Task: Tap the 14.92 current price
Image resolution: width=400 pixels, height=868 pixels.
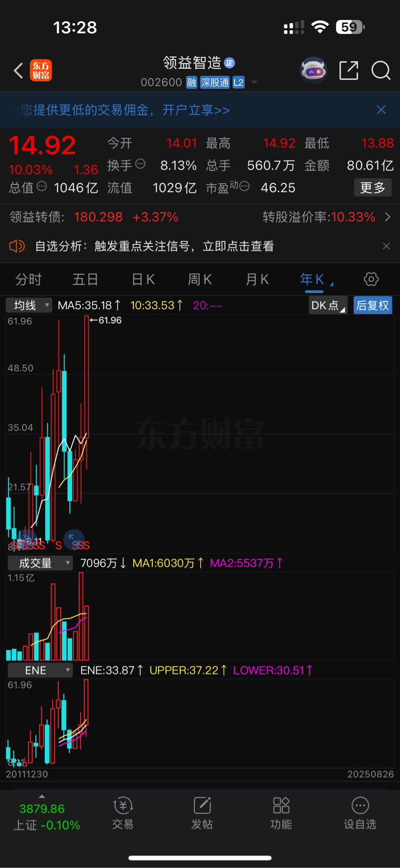Action: pyautogui.click(x=42, y=145)
